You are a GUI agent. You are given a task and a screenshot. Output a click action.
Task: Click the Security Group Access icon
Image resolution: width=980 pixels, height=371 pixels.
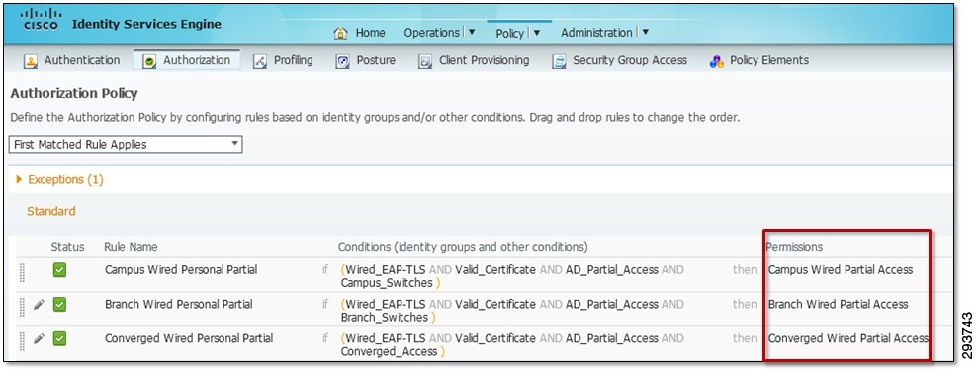coord(560,62)
